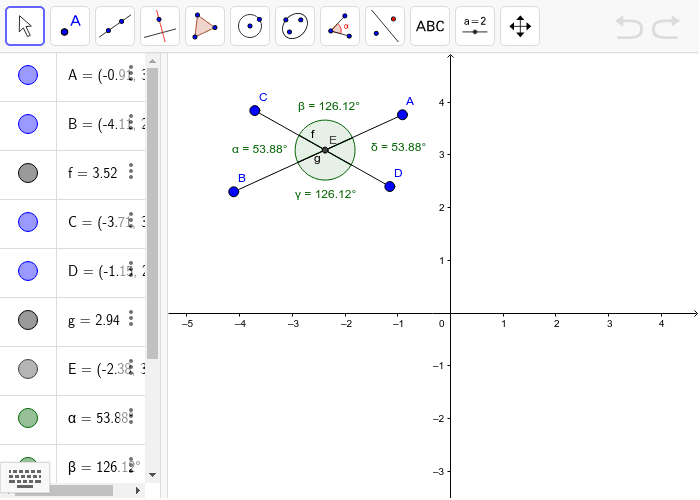Open options menu for f = 3.52
The image size is (700, 500).
click(x=131, y=171)
